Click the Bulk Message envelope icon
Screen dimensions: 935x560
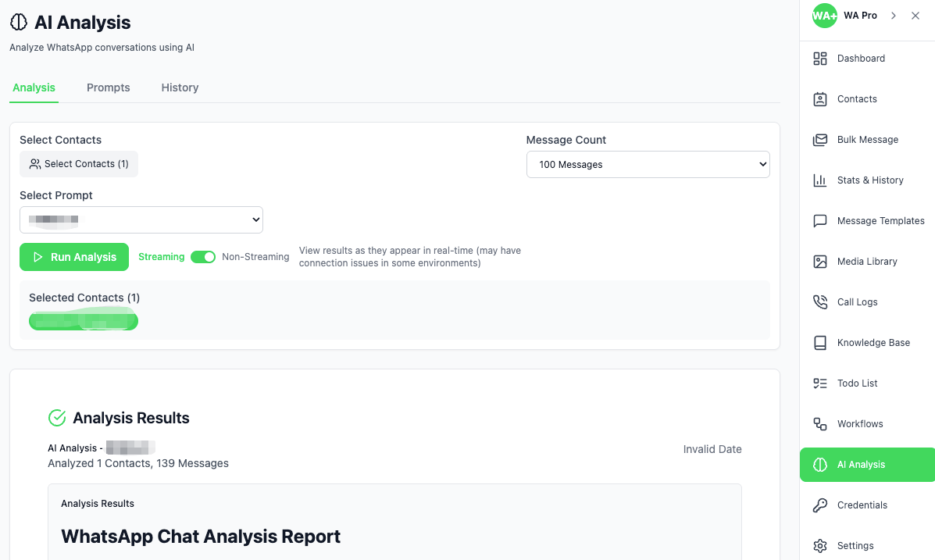click(x=820, y=140)
